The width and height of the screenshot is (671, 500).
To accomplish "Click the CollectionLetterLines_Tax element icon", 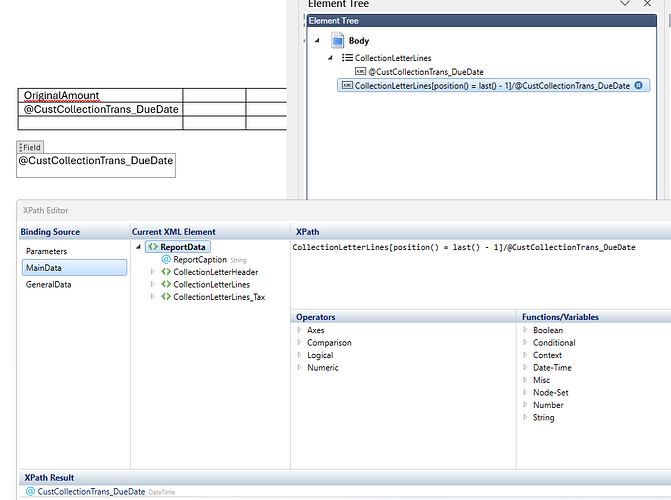I will (165, 297).
